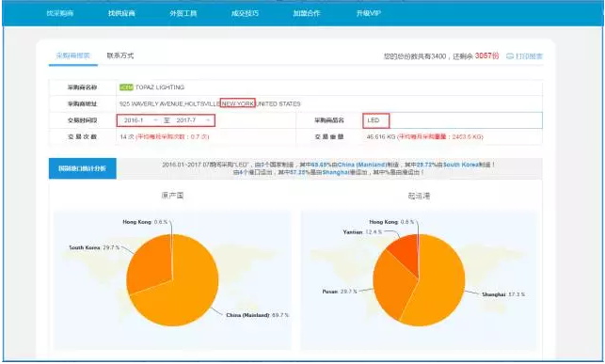Screen dimensions: 605x364
Task: Click the 打印报表 print link
Action: pyautogui.click(x=529, y=56)
